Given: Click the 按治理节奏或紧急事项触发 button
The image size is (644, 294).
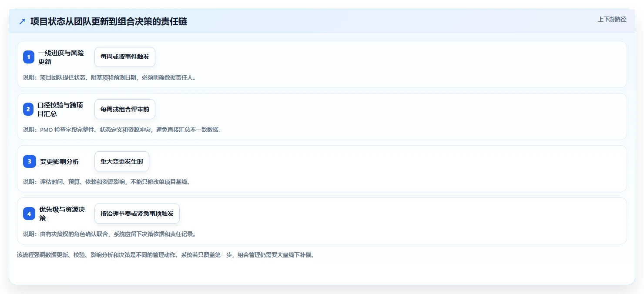Looking at the screenshot, I should (x=137, y=214).
